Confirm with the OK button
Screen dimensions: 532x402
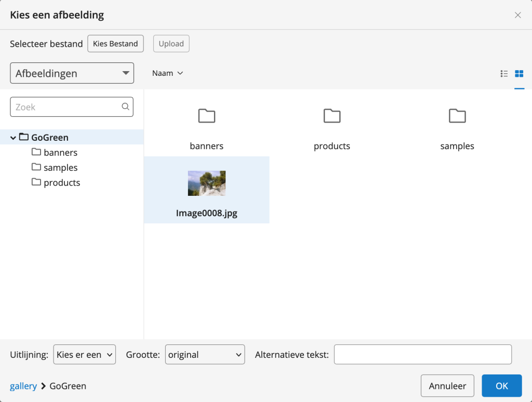(502, 386)
